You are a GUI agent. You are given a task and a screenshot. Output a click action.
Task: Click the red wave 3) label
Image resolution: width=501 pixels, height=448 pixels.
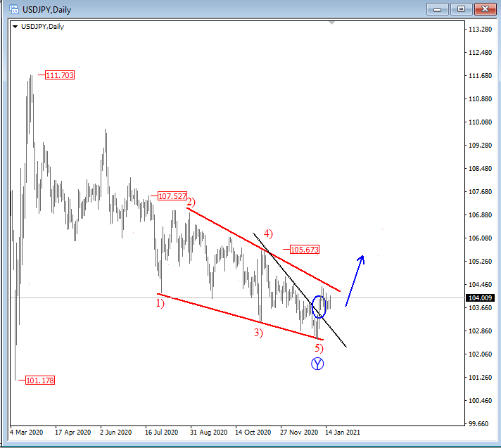[x=259, y=333]
